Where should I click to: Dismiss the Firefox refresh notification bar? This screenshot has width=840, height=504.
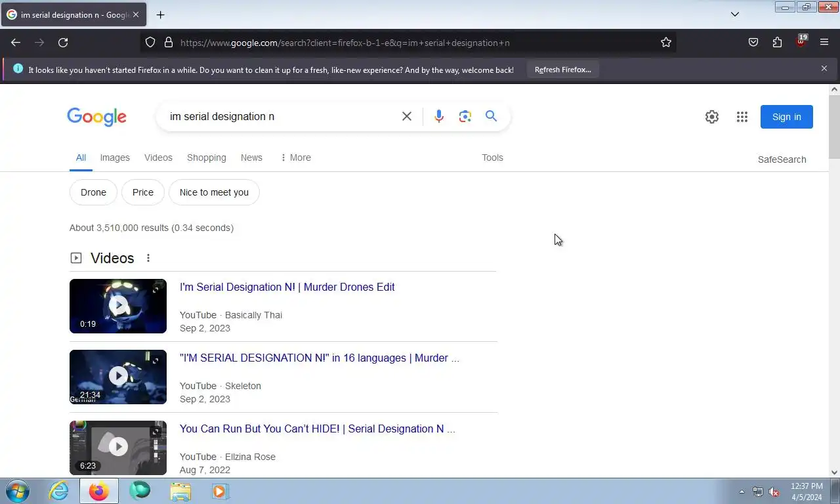tap(824, 68)
